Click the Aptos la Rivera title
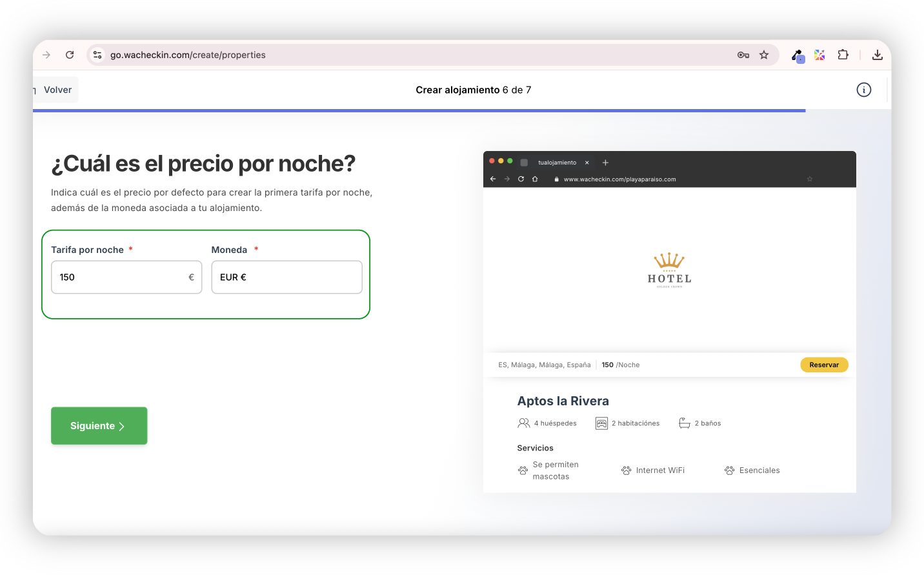 coord(563,401)
